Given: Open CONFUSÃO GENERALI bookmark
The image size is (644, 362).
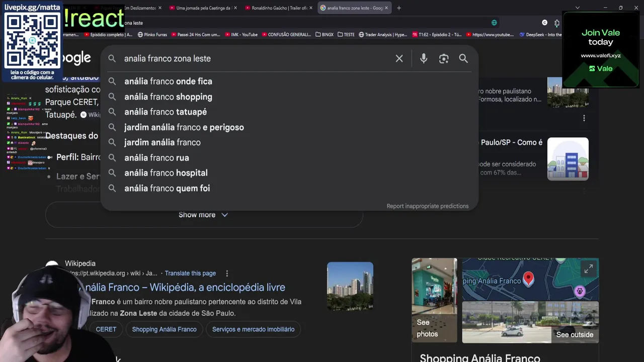Looking at the screenshot, I should (x=286, y=35).
